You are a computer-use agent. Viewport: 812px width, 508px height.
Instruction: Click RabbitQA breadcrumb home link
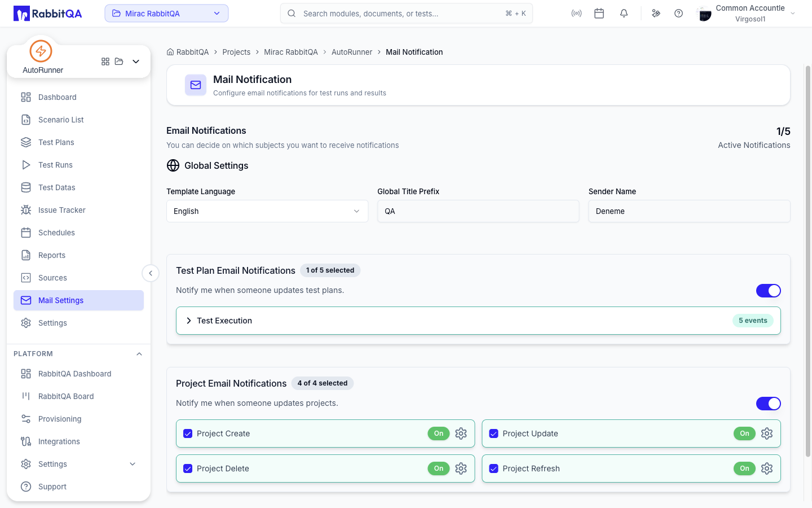coord(188,52)
